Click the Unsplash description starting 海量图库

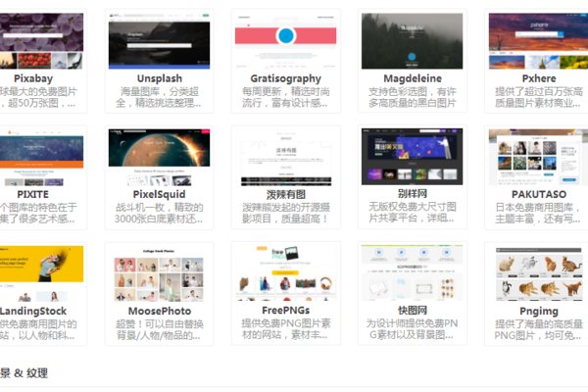[159, 97]
